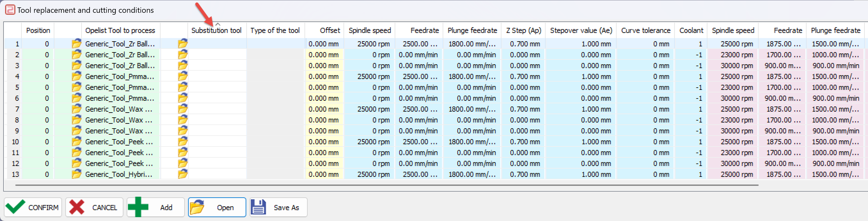Add a new row with the green plus
The height and width of the screenshot is (221, 868).
pos(156,207)
